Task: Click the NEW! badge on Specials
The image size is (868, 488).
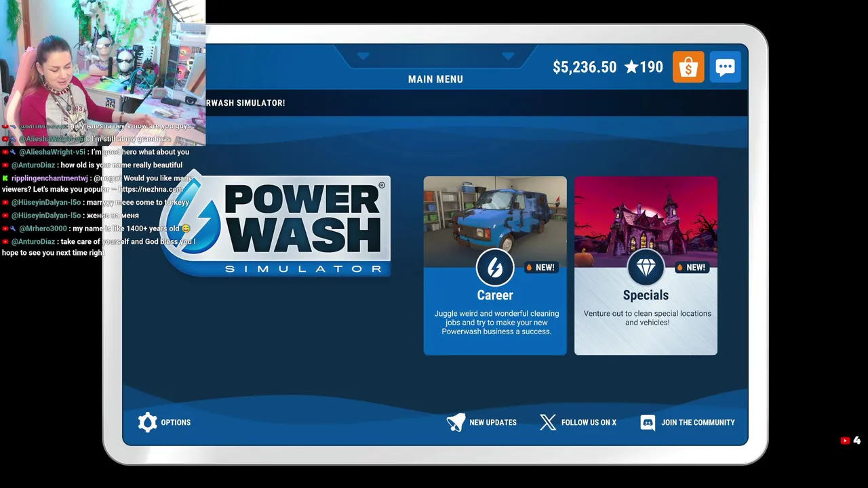Action: tap(692, 268)
